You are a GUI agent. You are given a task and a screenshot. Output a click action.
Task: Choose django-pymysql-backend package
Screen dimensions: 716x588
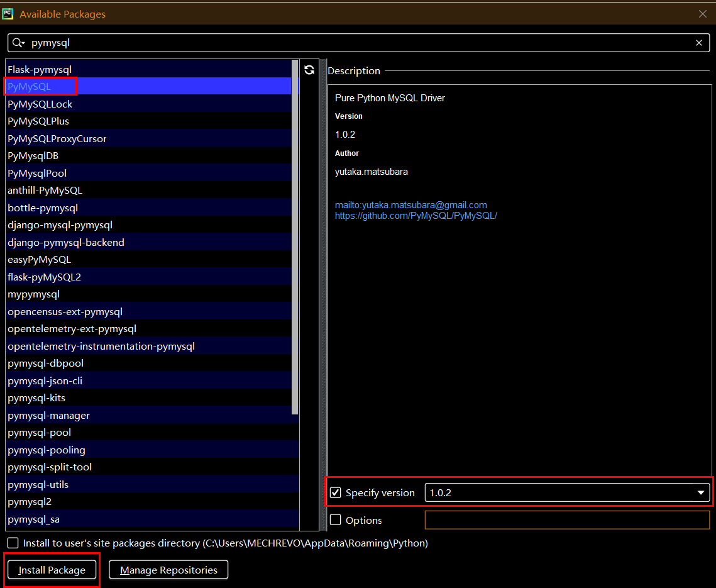click(x=148, y=242)
